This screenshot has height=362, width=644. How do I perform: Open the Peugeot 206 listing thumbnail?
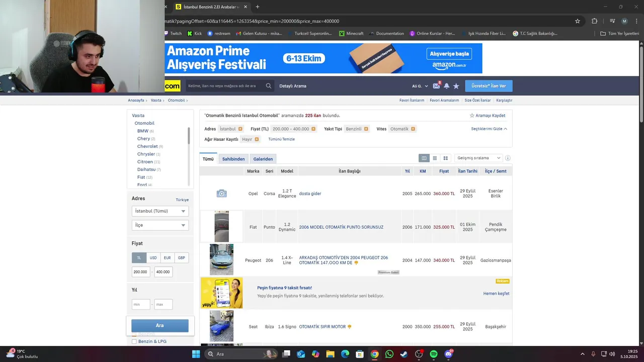click(221, 260)
